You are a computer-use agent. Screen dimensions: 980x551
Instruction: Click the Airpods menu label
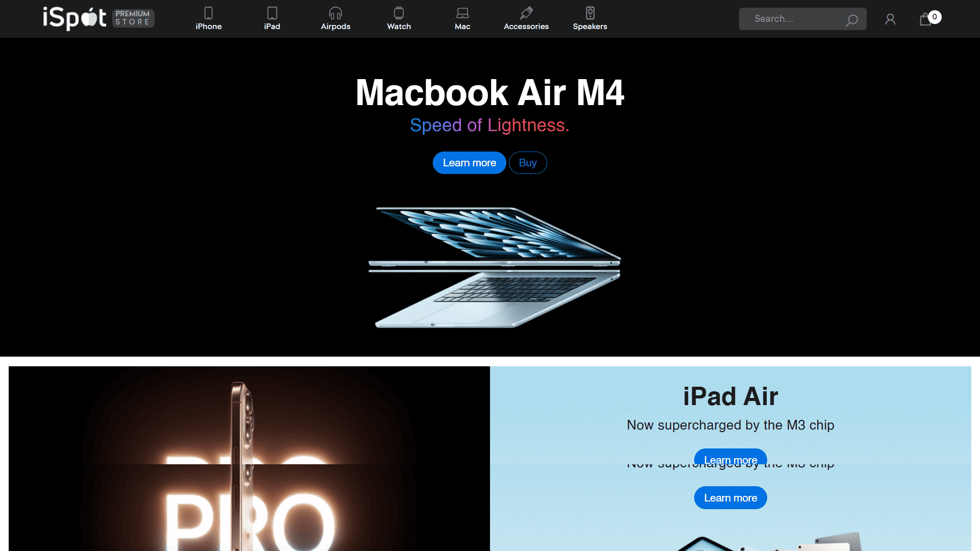(x=335, y=27)
